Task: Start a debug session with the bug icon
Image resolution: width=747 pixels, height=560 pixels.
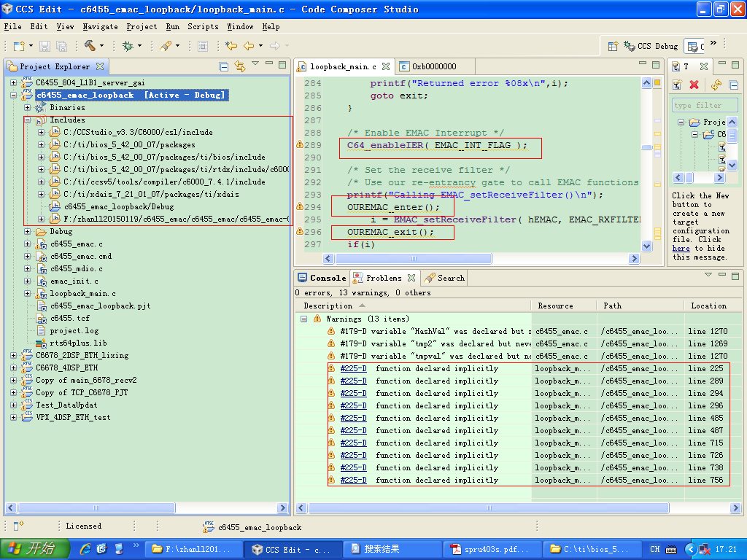Action: click(x=128, y=46)
